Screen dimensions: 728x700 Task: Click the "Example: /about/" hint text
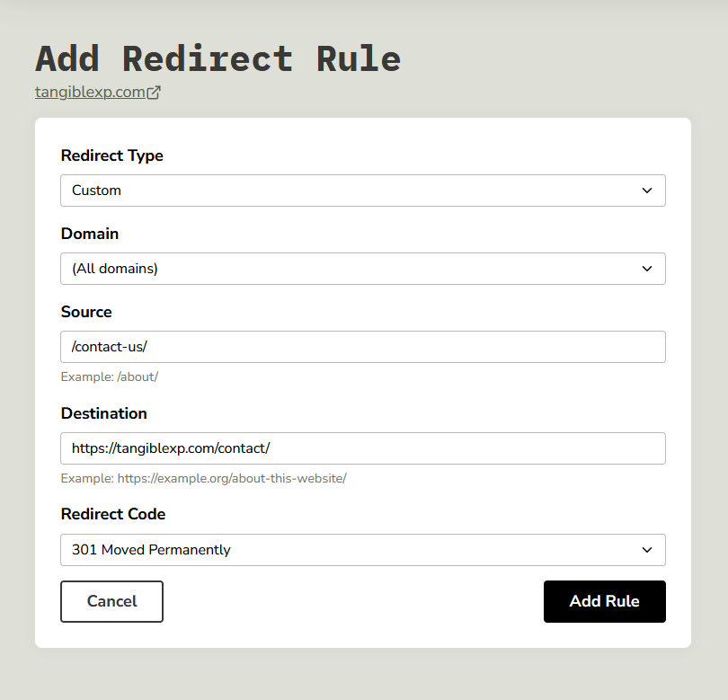click(109, 377)
